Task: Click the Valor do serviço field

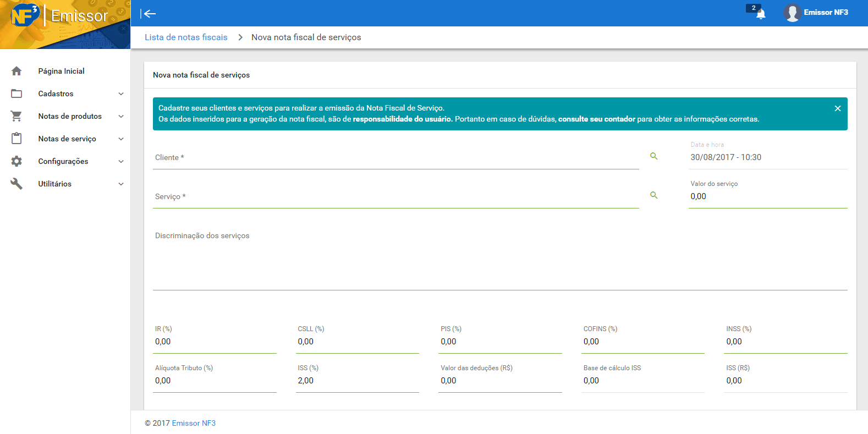Action: tap(767, 197)
